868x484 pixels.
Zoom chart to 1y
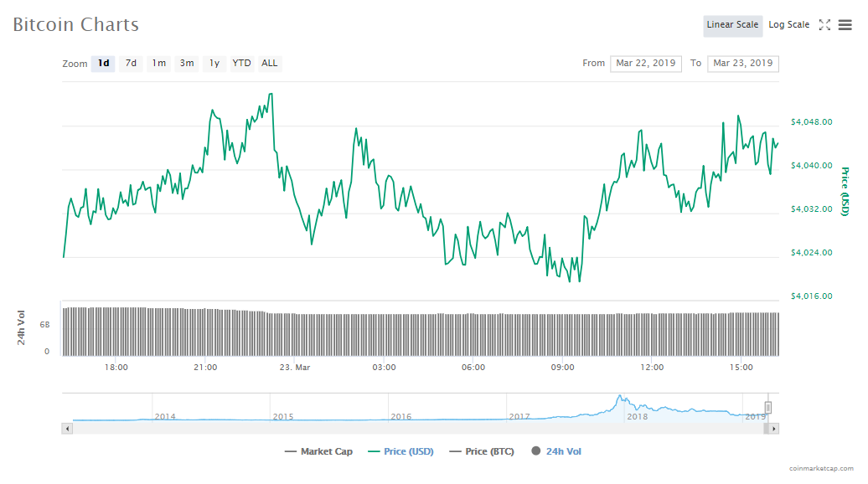(x=214, y=64)
